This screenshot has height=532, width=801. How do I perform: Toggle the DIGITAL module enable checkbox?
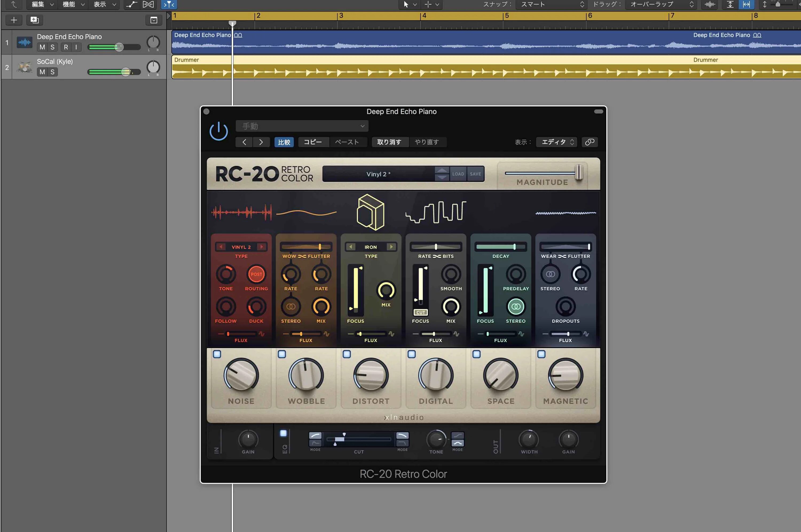point(411,354)
